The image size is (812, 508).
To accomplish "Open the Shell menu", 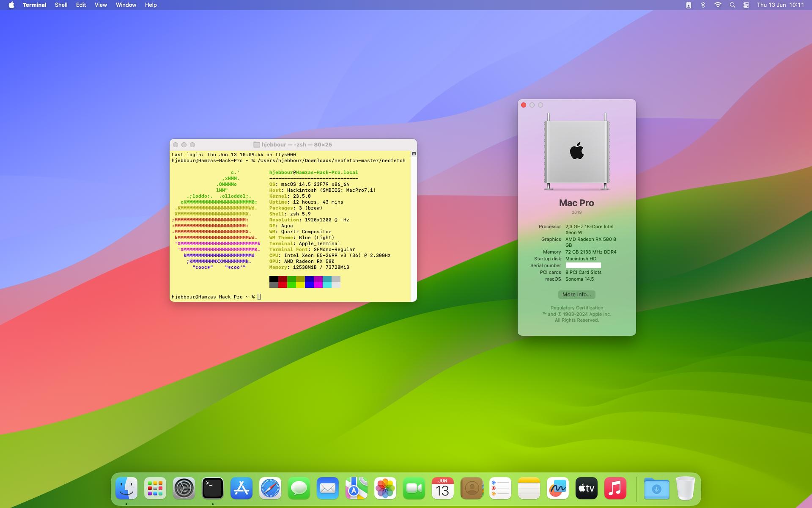I will (x=61, y=5).
